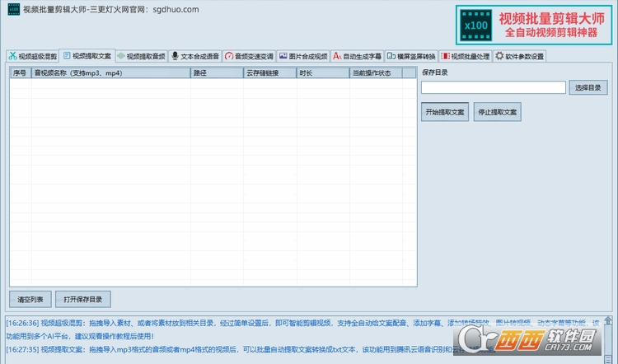This screenshot has width=618, height=364.
Task: Click the 路径 column header
Action: tap(218, 72)
